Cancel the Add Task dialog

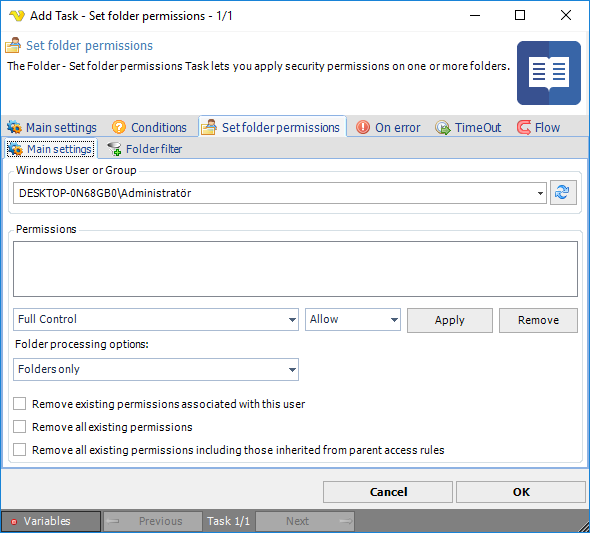point(388,492)
